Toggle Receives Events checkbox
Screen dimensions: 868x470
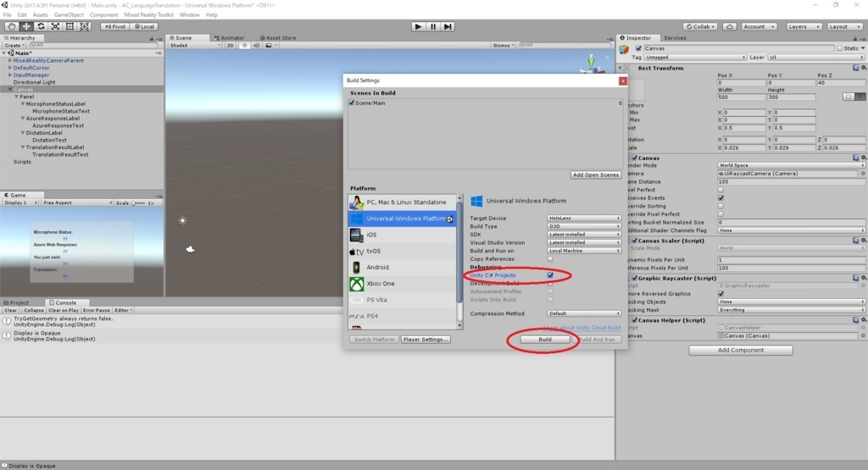721,198
